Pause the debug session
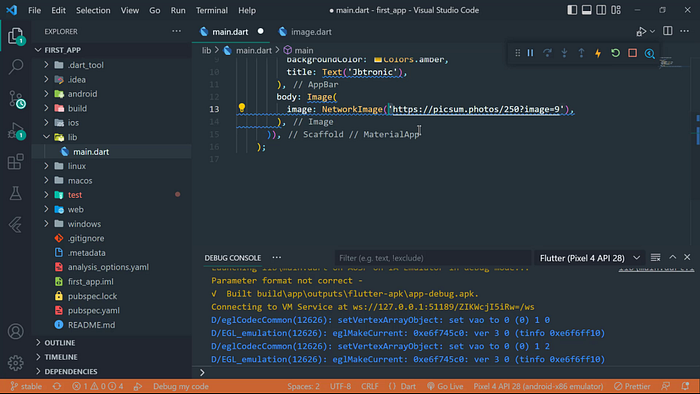This screenshot has height=394, width=700. 530,53
